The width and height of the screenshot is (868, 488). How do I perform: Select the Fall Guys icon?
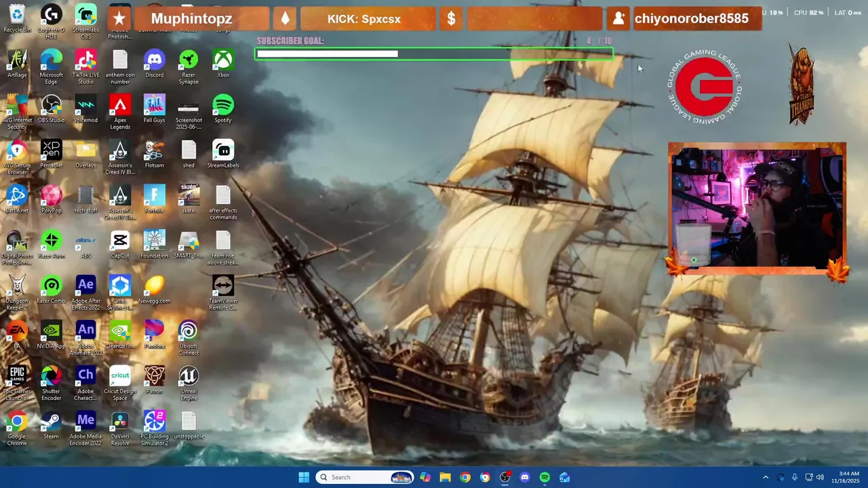tap(154, 109)
